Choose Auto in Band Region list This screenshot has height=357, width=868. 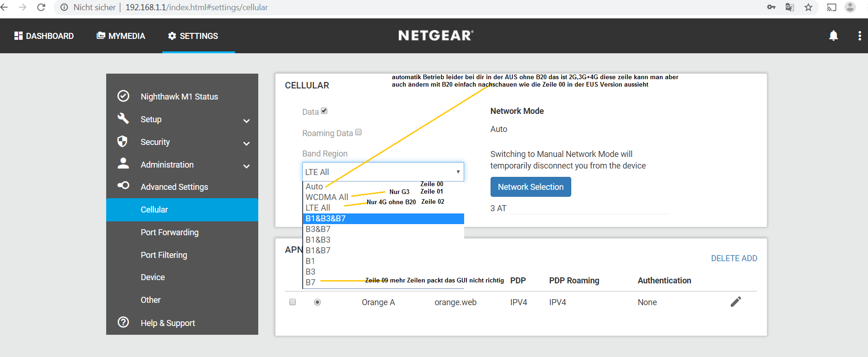tap(383, 186)
